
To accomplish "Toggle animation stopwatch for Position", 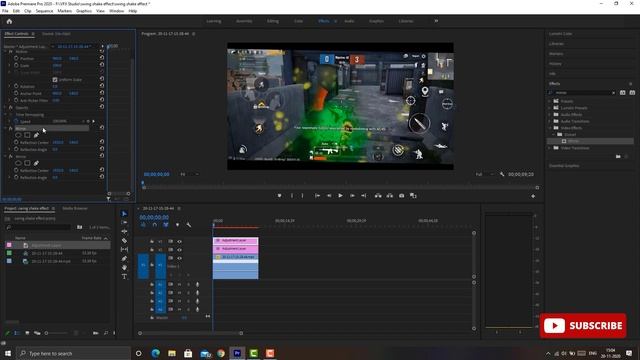I will [x=16, y=58].
